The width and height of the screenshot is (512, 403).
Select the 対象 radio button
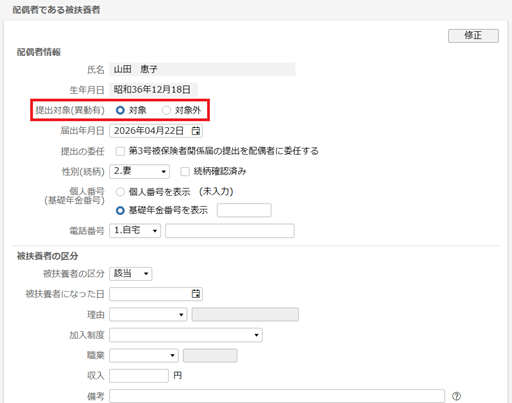120,110
